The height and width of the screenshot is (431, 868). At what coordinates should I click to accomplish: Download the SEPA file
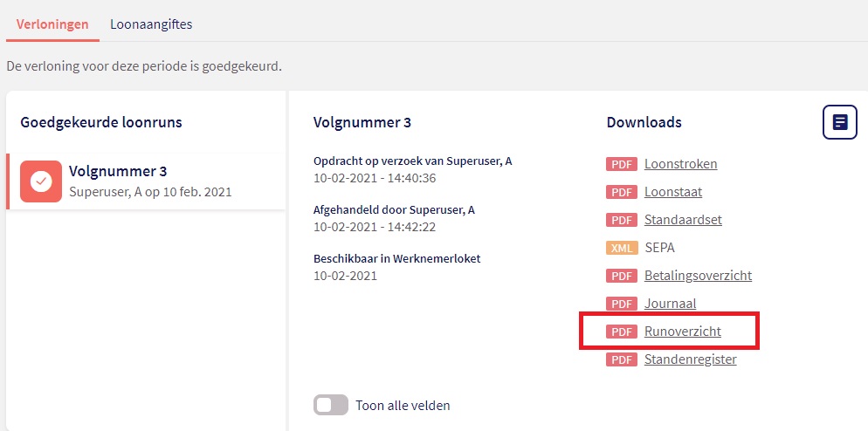pos(659,248)
